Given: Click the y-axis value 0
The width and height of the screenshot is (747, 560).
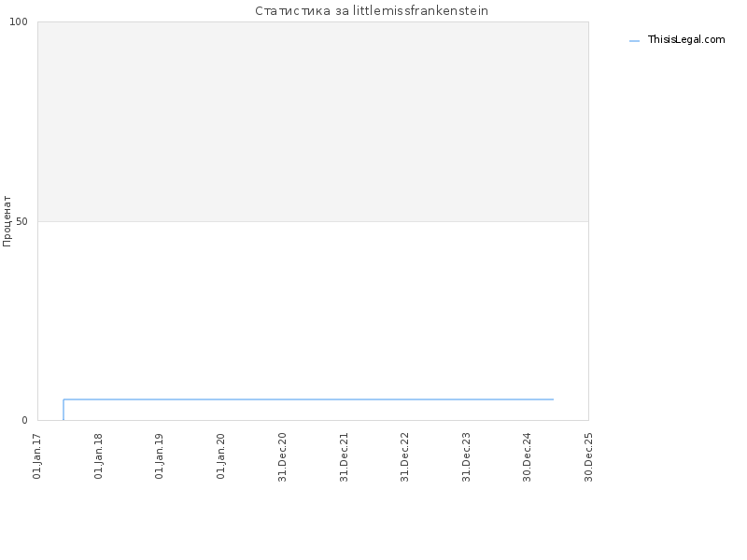Looking at the screenshot, I should [x=25, y=421].
